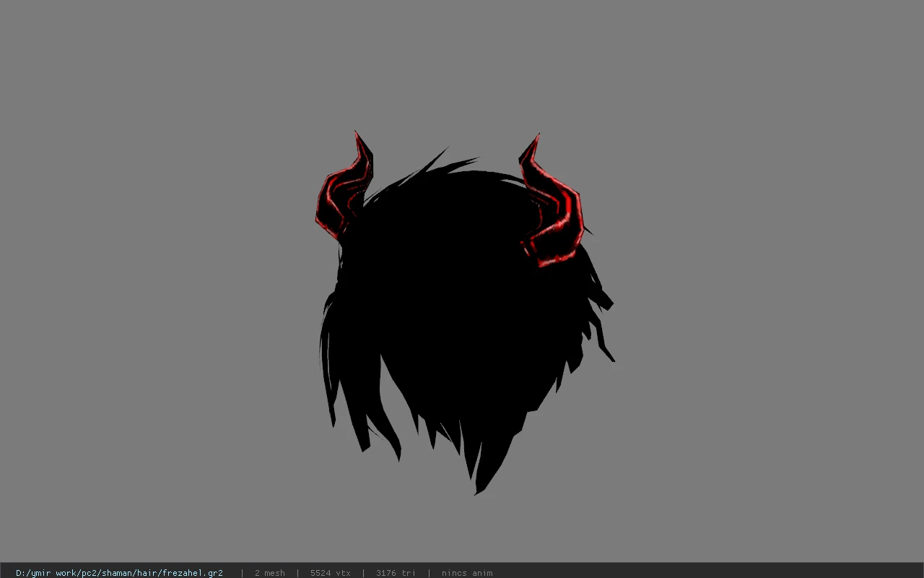Viewport: 924px width, 578px height.
Task: Click the '3176 tri' triangle count
Action: [396, 573]
